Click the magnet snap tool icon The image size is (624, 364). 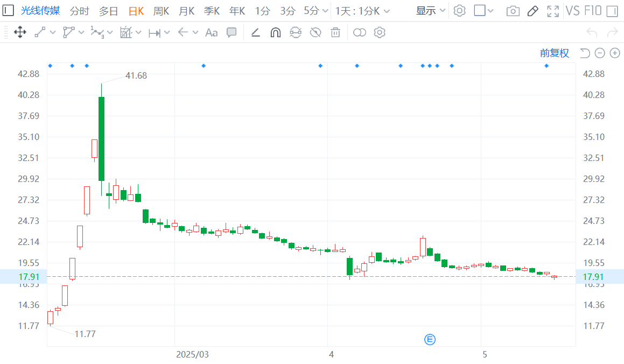pos(275,33)
